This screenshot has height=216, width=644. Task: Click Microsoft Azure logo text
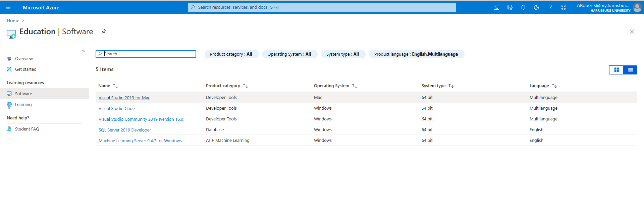click(41, 7)
